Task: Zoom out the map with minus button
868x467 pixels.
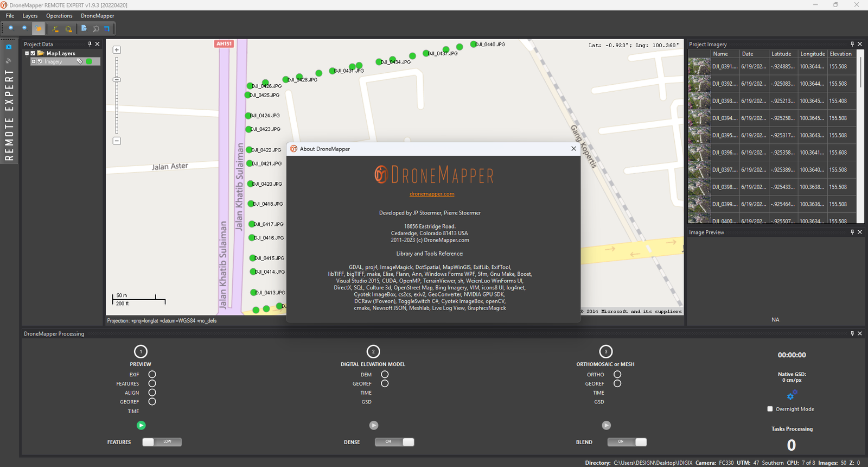Action: pyautogui.click(x=117, y=141)
